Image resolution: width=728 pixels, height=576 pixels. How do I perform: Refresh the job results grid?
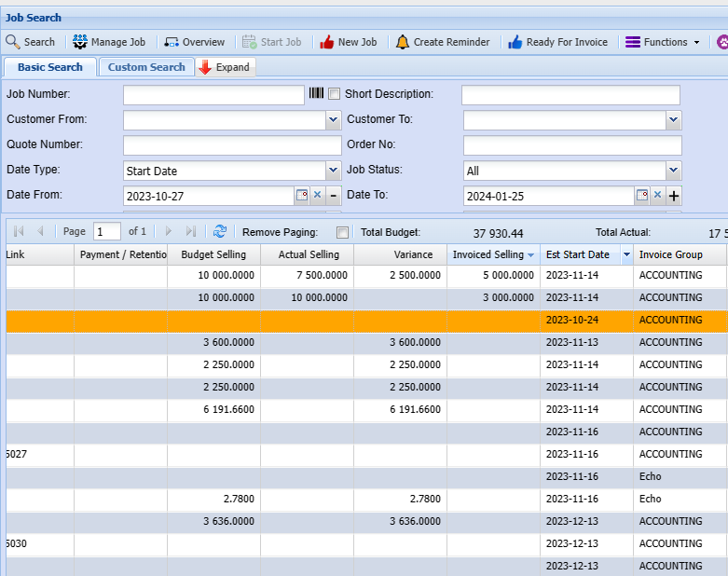click(x=220, y=231)
